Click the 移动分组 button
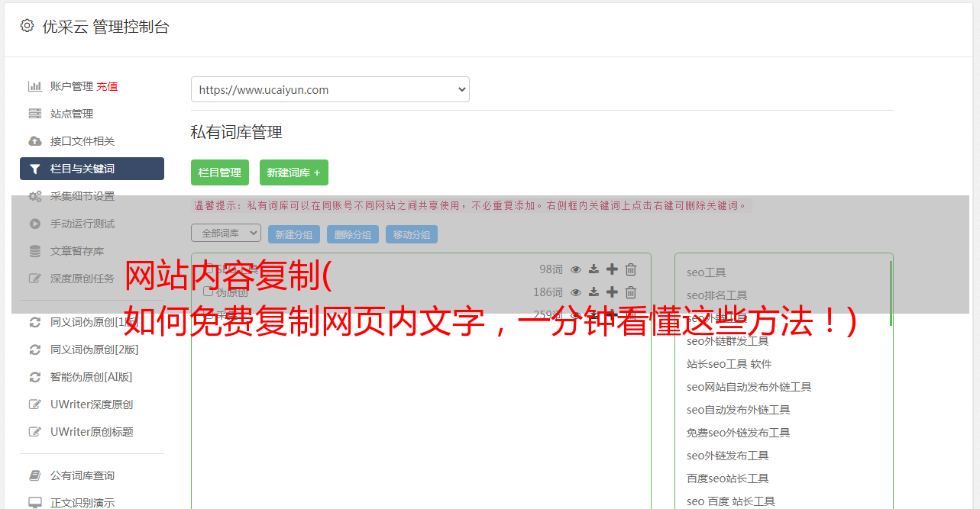The height and width of the screenshot is (509, 980). click(x=412, y=234)
